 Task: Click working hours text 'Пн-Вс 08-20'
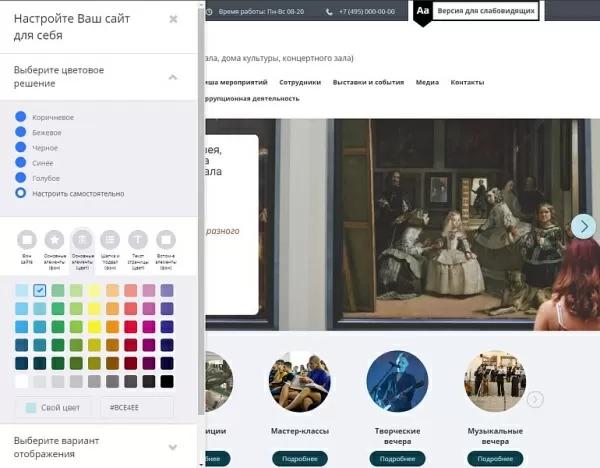point(284,12)
